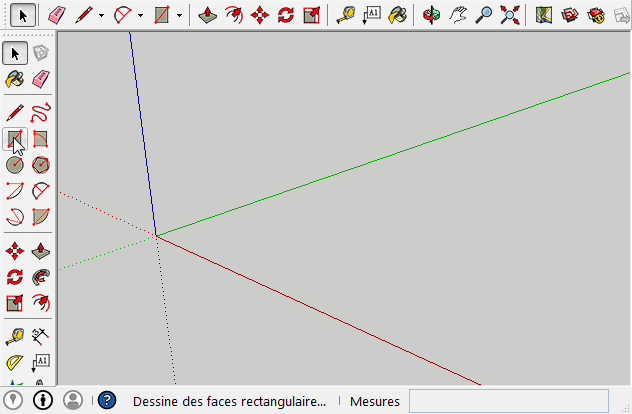The width and height of the screenshot is (632, 414).
Task: Select the Pan hand tool
Action: click(x=457, y=15)
